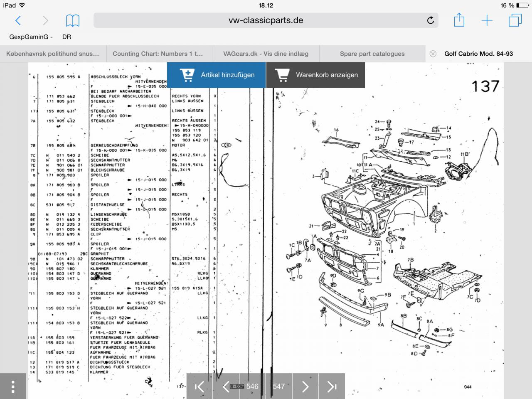Select page number 547 in navigation
The height and width of the screenshot is (399, 532).
point(279,387)
